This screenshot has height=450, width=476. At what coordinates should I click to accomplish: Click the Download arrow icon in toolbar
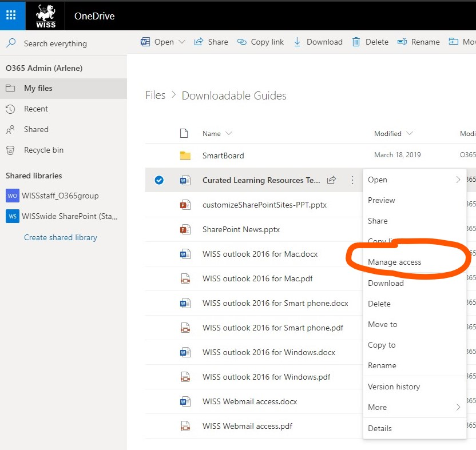point(297,42)
